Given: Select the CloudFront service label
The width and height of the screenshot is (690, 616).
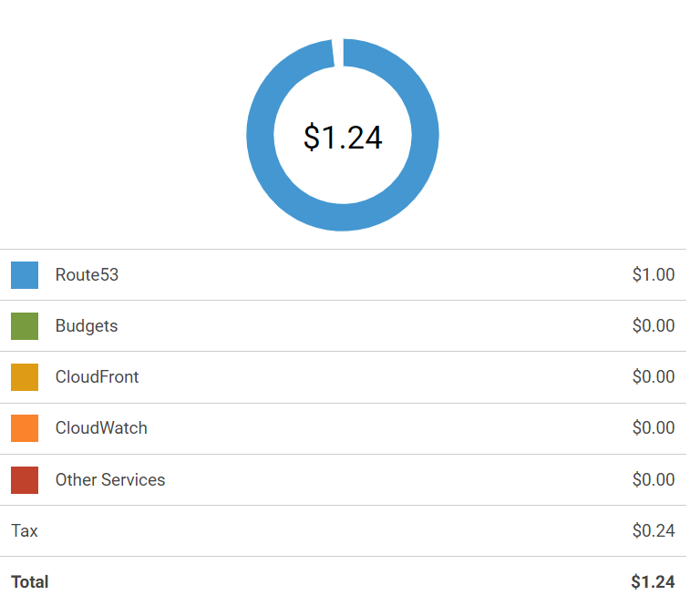Looking at the screenshot, I should (97, 377).
